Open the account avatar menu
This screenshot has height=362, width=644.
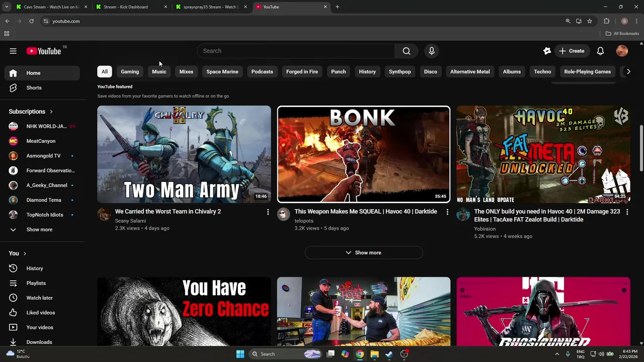[x=622, y=51]
